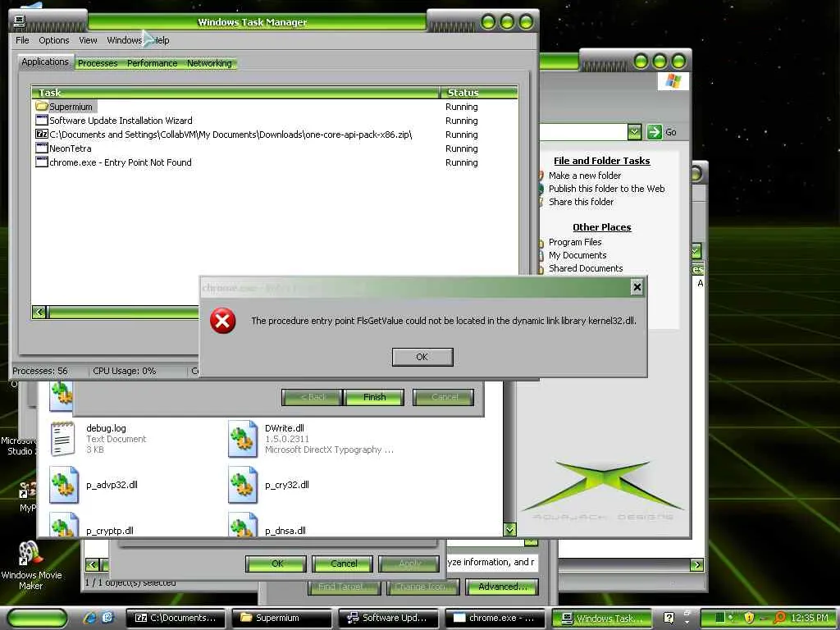840x630 pixels.
Task: Click the Task Manager horizontal scrollbar thumb
Action: pyautogui.click(x=123, y=312)
